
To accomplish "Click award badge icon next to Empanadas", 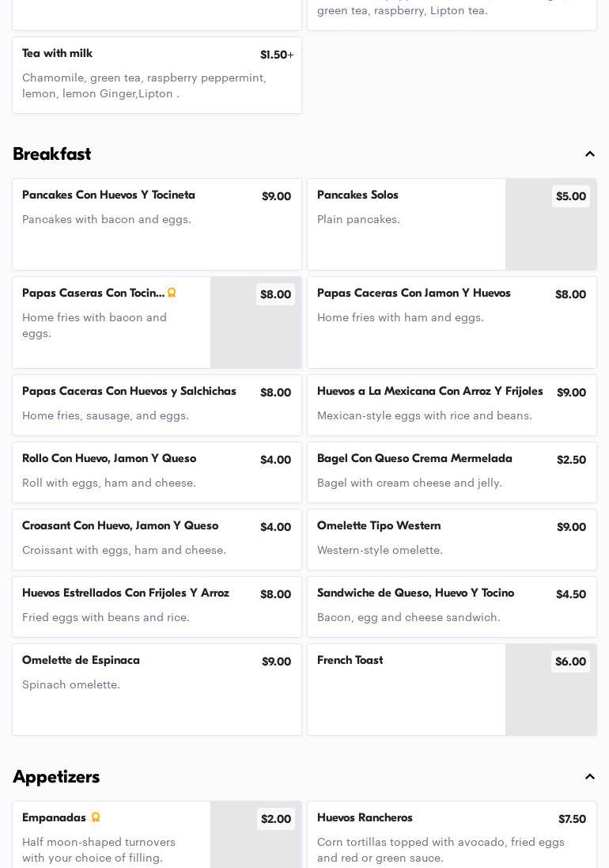I will [x=96, y=817].
